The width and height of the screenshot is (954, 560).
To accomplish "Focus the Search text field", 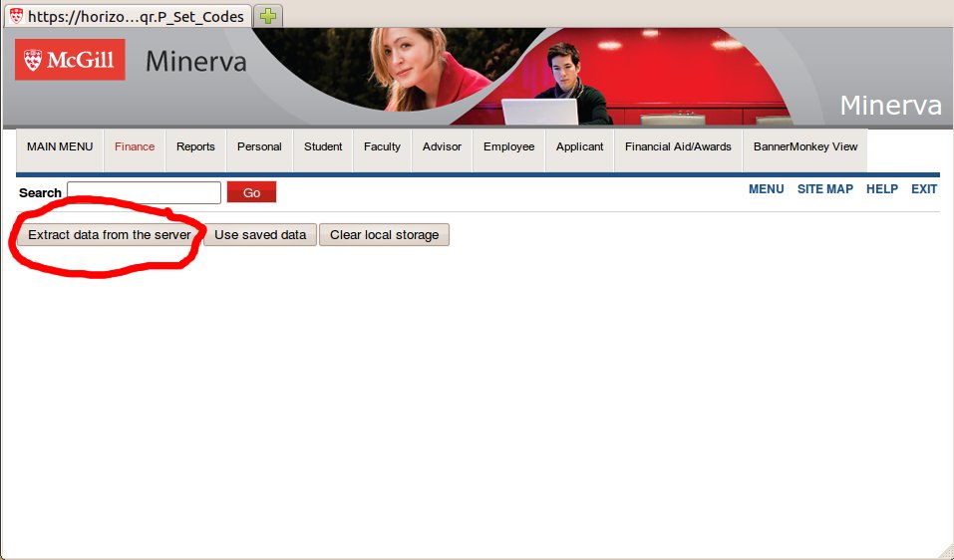I will click(145, 192).
